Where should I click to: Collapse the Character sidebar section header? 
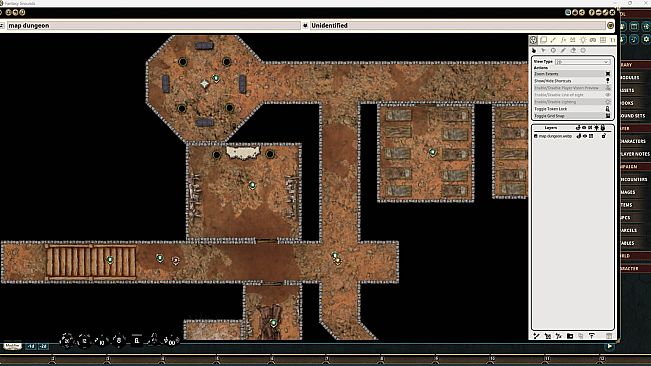tap(635, 269)
